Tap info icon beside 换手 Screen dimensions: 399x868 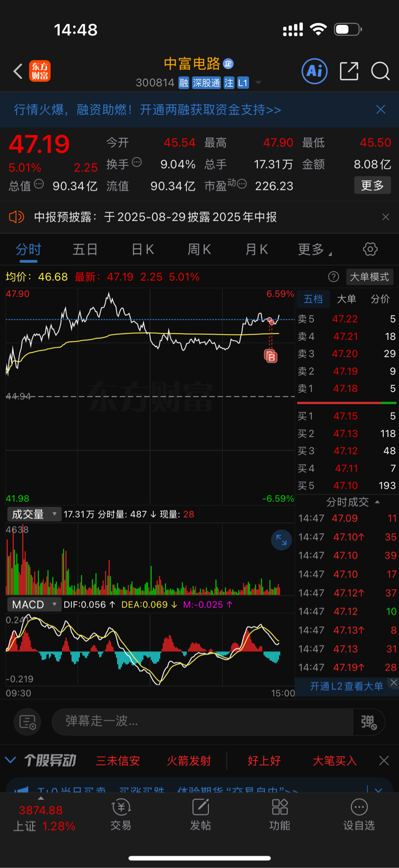[x=137, y=162]
